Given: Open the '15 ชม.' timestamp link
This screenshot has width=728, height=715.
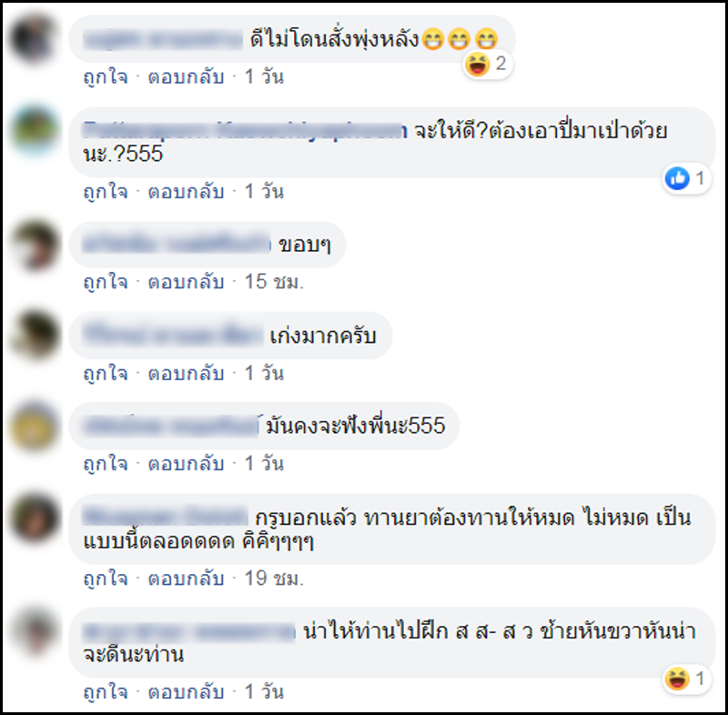Looking at the screenshot, I should point(274,282).
